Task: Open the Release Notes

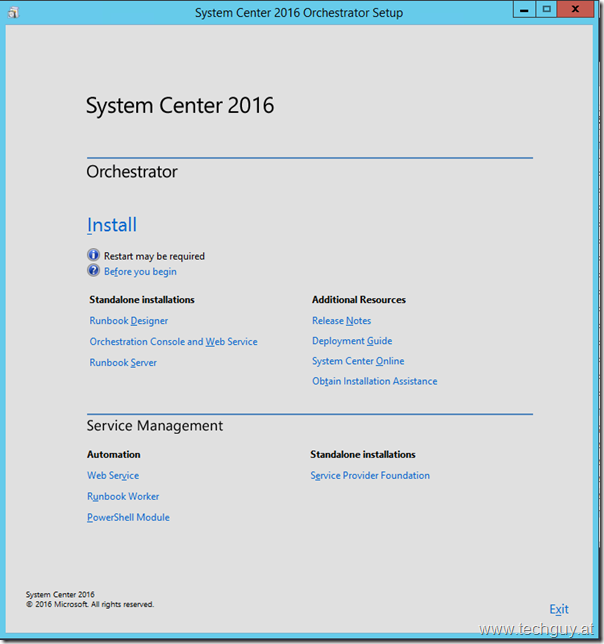Action: click(x=341, y=321)
